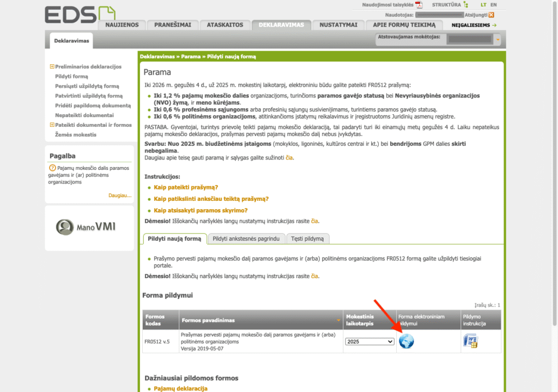Open the Kaip pateikti prašymą? link
The image size is (558, 392).
[186, 187]
